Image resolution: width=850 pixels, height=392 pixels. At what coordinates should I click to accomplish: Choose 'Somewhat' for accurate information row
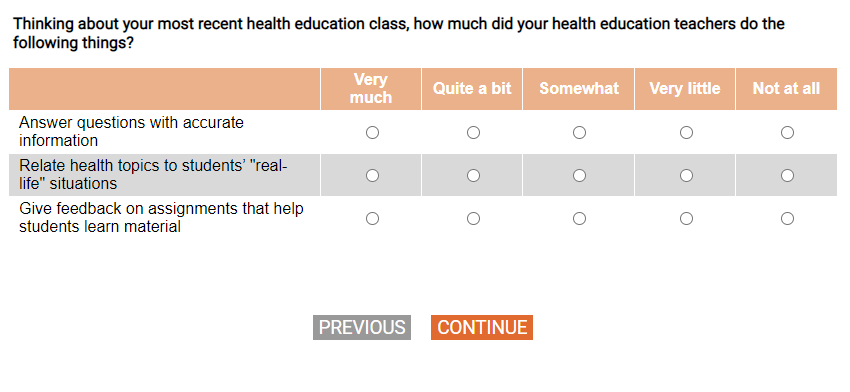pos(579,132)
